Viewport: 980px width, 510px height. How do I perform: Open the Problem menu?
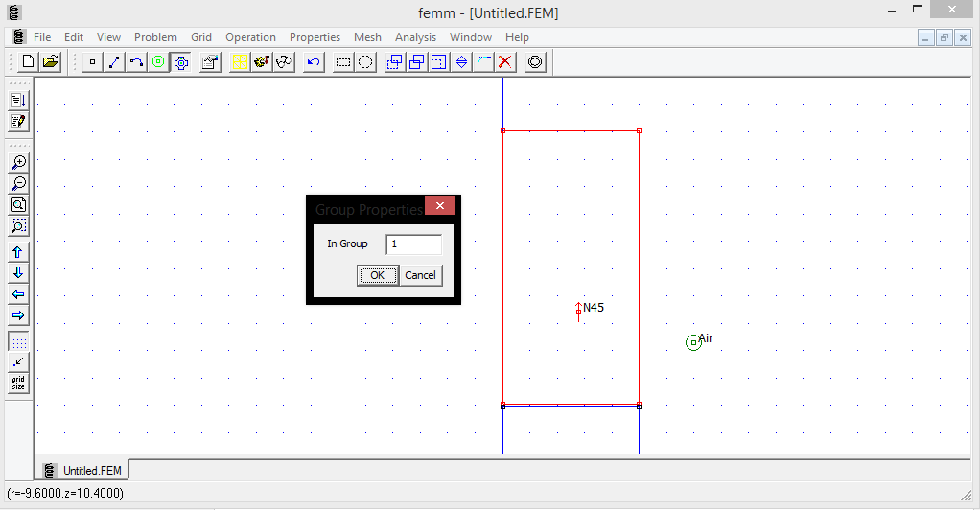click(x=155, y=37)
